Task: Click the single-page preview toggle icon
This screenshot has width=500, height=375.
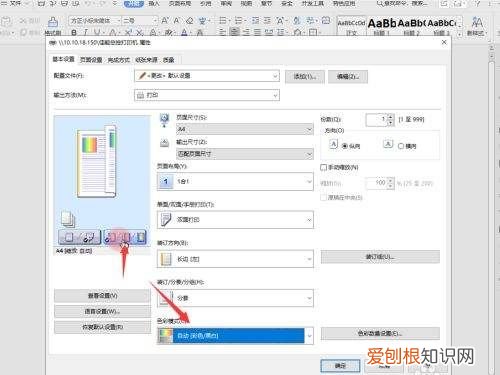Action: coord(69,237)
